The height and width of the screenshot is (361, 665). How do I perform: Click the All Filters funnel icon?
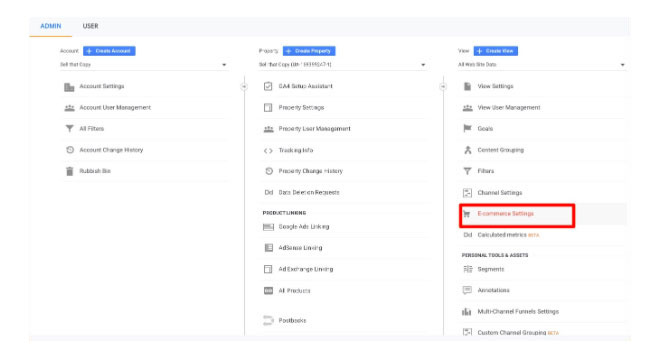tap(69, 129)
